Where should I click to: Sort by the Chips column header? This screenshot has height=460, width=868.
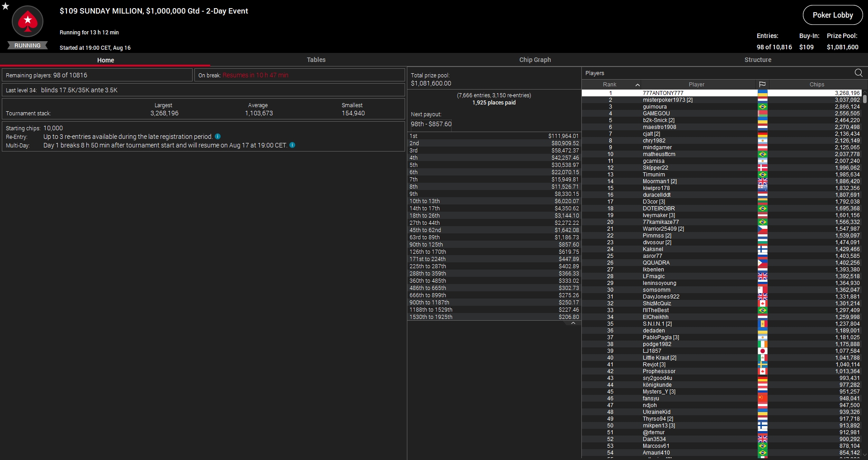point(816,85)
